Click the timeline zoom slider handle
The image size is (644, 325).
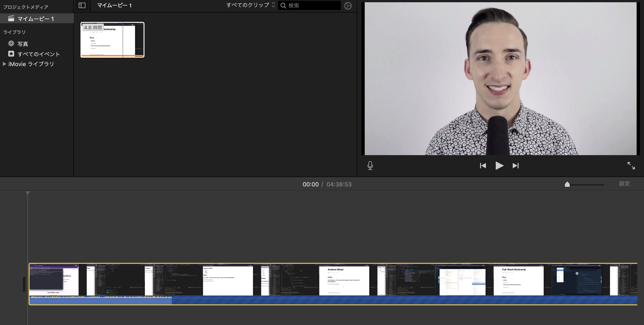567,184
